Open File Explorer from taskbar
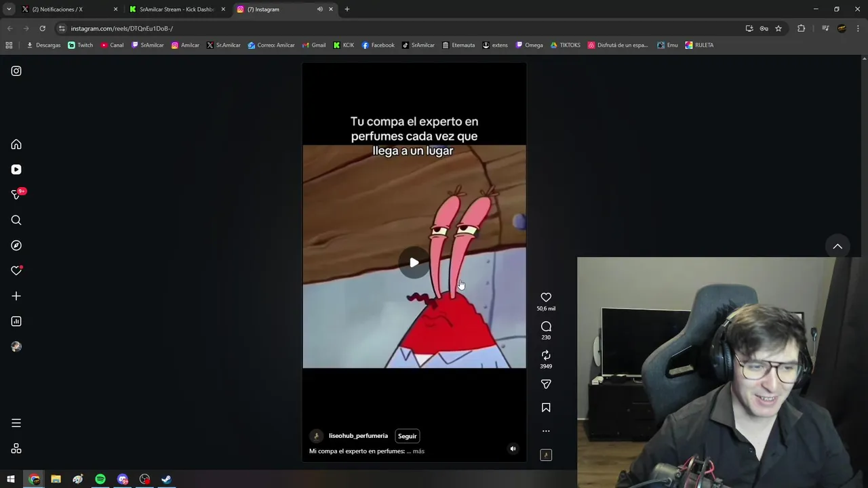 pos(56,479)
